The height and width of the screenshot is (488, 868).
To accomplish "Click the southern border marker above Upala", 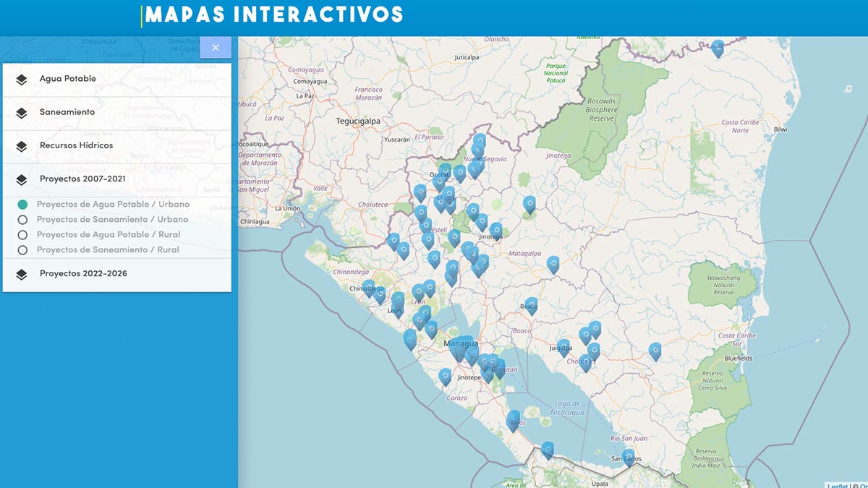I will pyautogui.click(x=548, y=450).
